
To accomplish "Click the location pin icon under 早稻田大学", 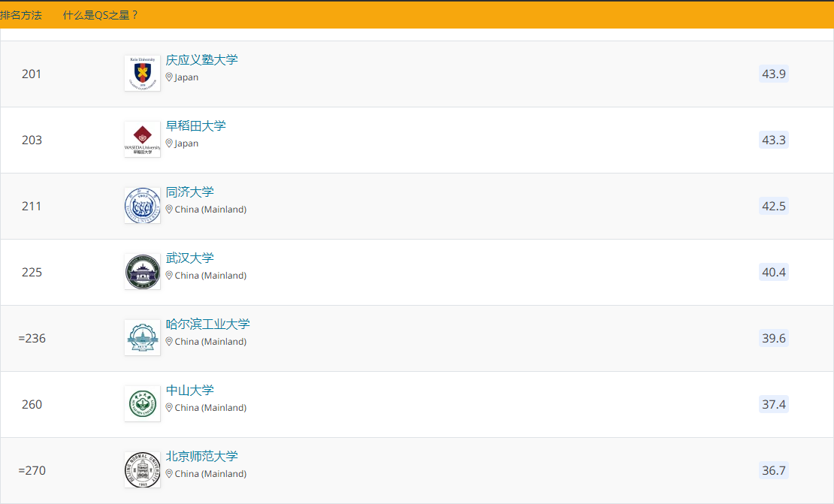I will pos(169,143).
